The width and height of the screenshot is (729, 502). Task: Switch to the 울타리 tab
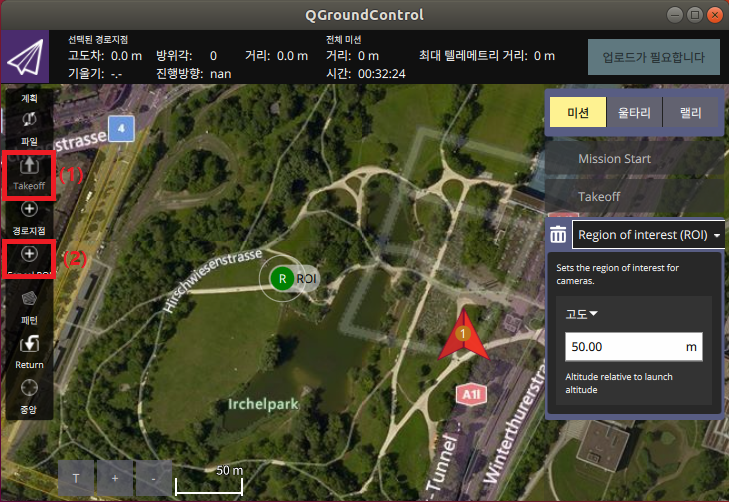coord(634,112)
